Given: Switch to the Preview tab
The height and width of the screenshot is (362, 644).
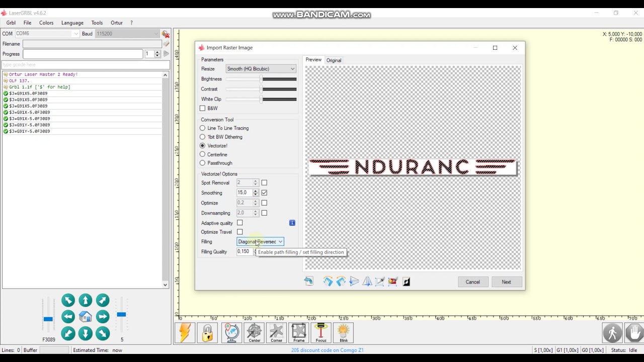Looking at the screenshot, I should click(x=313, y=60).
